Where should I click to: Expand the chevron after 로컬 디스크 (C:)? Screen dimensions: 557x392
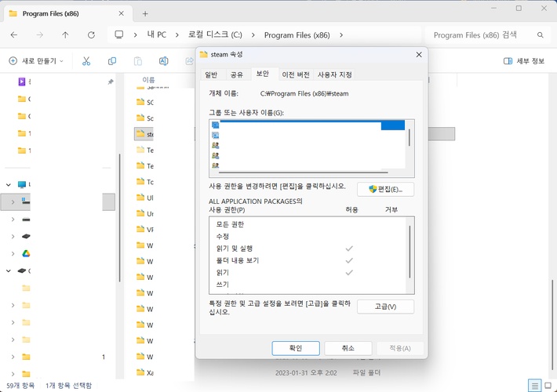click(256, 35)
